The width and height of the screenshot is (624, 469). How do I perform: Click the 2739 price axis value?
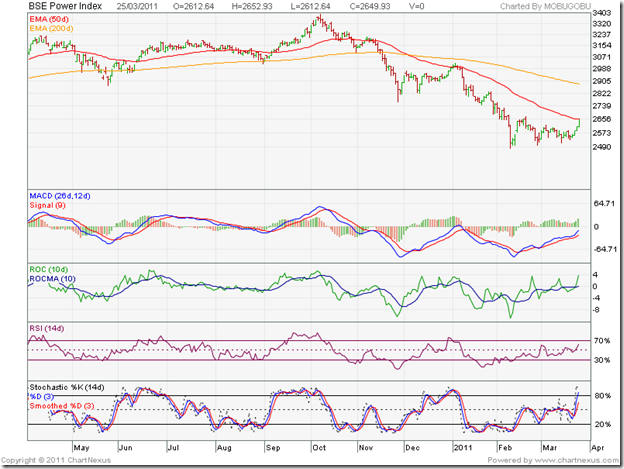coord(602,106)
